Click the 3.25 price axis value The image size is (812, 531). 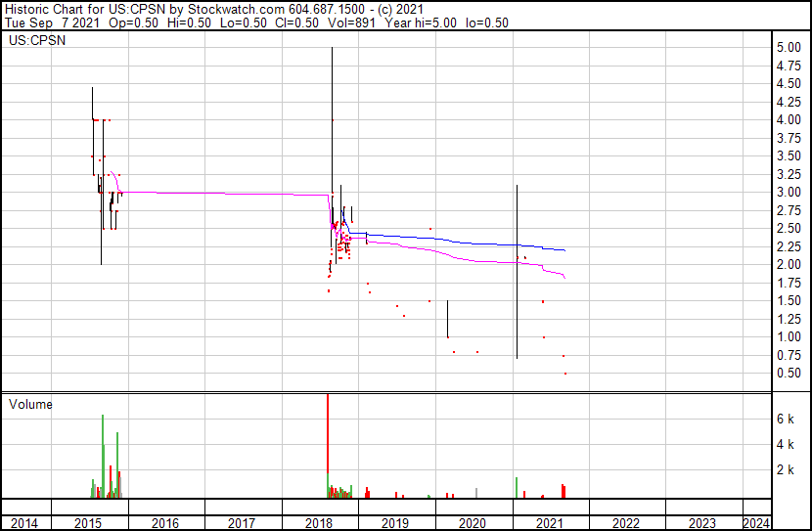(x=789, y=174)
